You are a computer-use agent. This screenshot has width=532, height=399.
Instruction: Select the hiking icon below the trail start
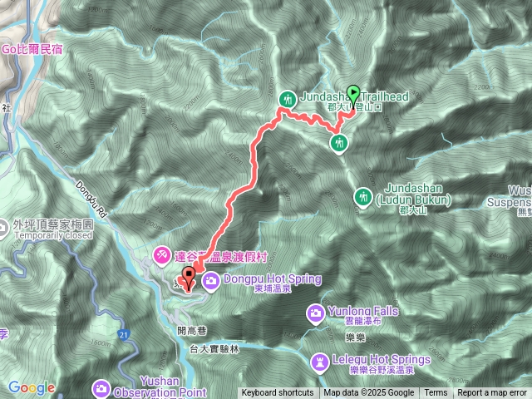[x=339, y=144]
